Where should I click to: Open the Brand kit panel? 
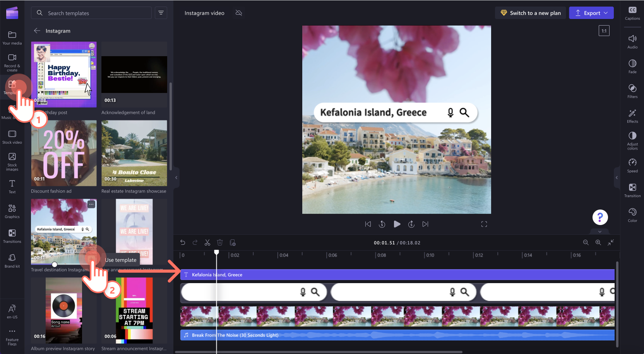coord(12,260)
